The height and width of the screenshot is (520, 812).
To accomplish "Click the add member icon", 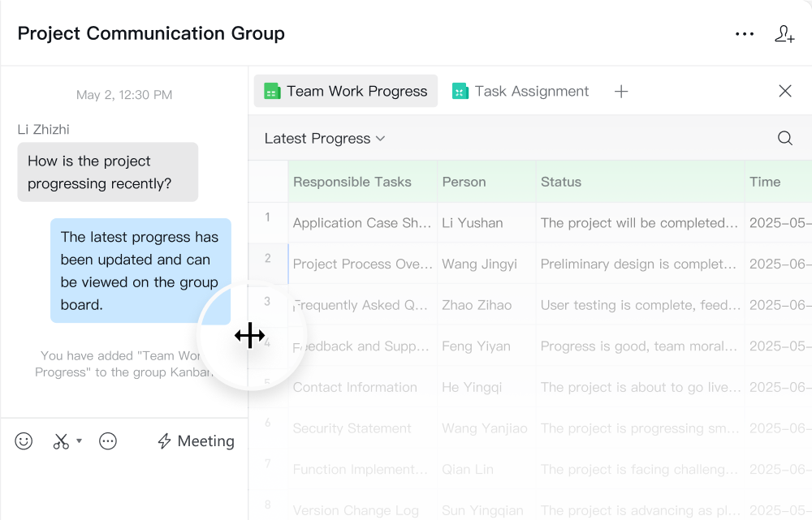I will point(784,34).
